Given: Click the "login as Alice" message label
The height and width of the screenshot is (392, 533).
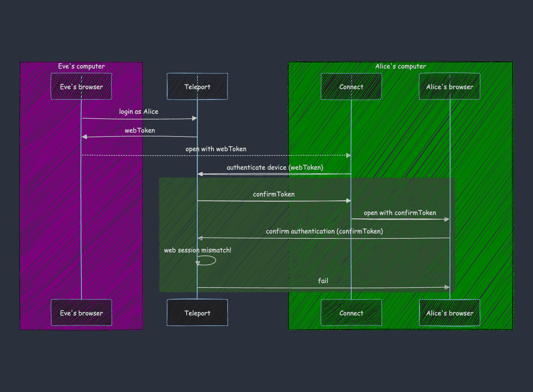Looking at the screenshot, I should (x=139, y=112).
